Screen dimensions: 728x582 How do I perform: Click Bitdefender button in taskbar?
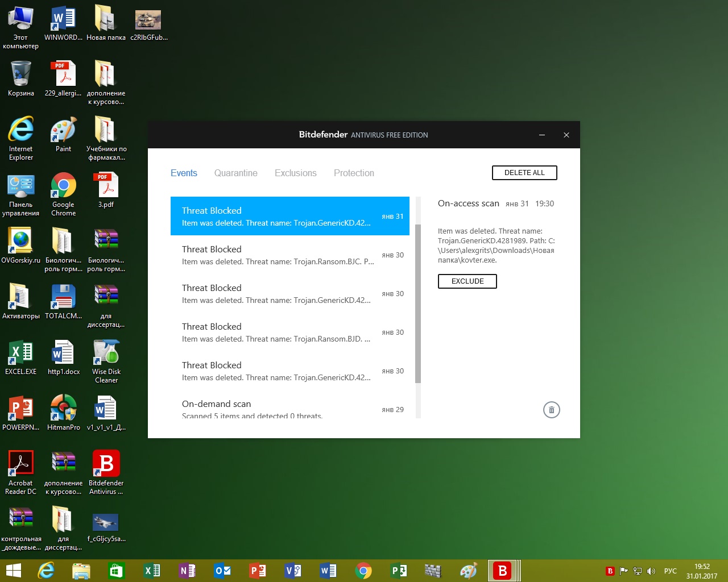tap(502, 571)
